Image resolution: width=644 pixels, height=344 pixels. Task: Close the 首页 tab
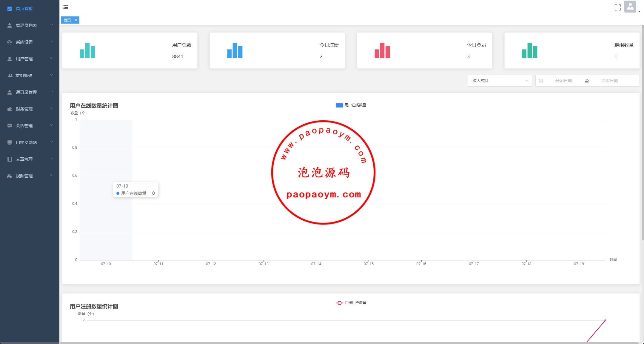(x=76, y=20)
